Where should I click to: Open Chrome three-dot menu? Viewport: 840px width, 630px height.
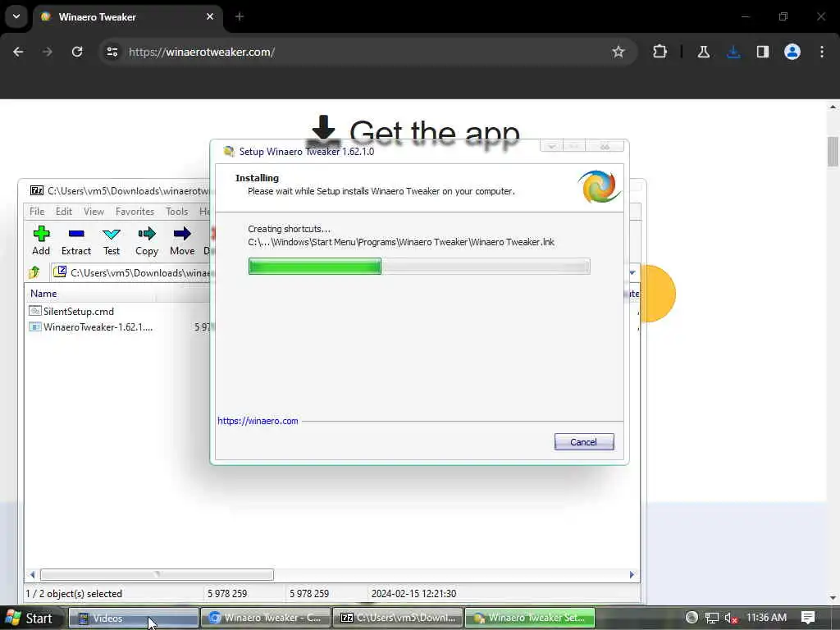(822, 52)
